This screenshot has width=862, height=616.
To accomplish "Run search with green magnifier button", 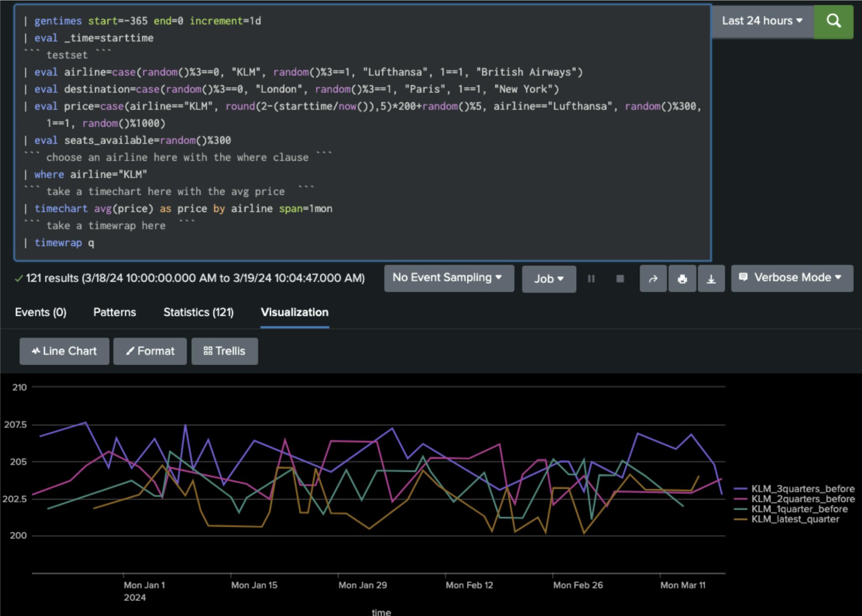I will click(833, 21).
